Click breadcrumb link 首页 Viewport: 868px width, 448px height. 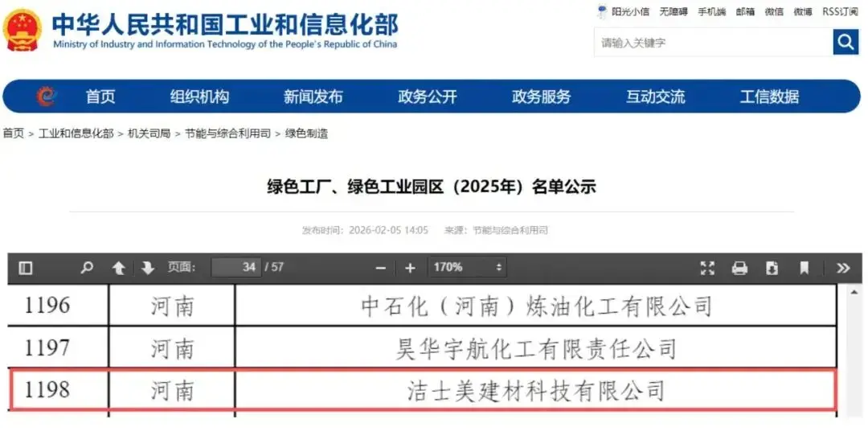14,134
